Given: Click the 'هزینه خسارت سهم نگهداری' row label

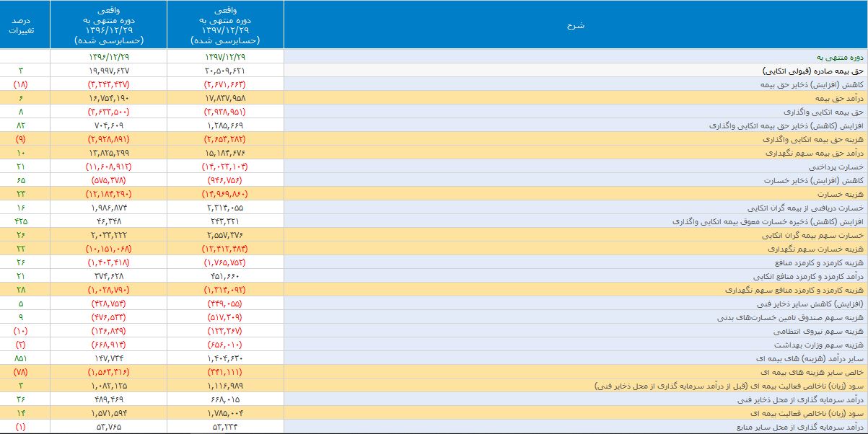Looking at the screenshot, I should point(821,249).
